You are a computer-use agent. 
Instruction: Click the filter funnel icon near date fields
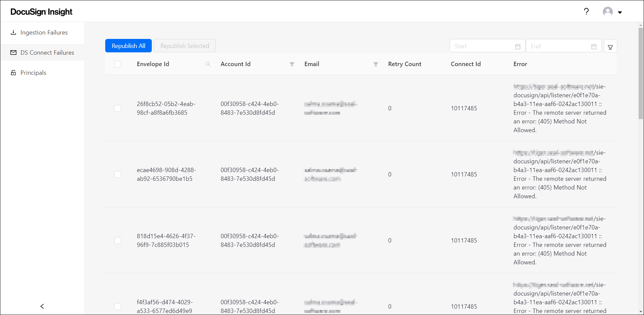tap(610, 46)
